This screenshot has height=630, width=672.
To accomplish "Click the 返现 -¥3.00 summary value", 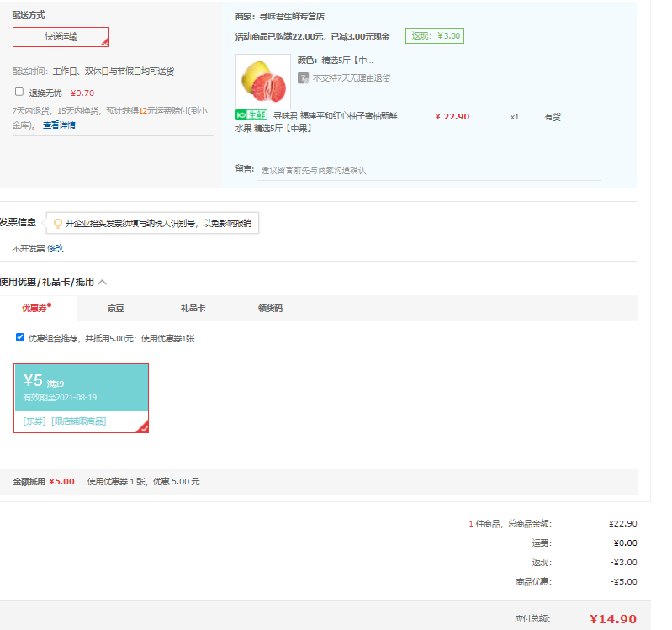I will click(x=623, y=562).
